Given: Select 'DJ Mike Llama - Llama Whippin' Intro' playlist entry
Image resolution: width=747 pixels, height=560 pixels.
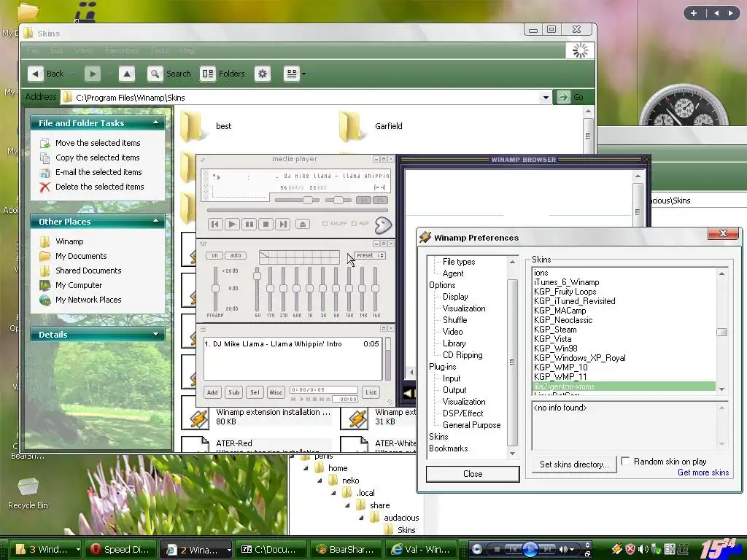Looking at the screenshot, I should (x=292, y=344).
